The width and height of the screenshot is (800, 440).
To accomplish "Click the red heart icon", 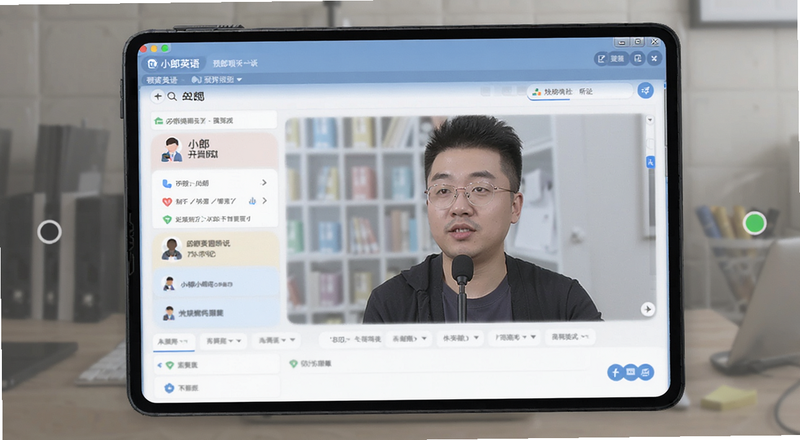I will pos(167,202).
